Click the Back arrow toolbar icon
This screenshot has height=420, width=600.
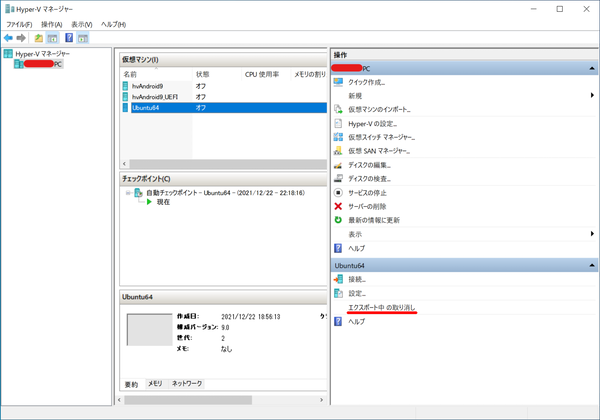[x=8, y=38]
